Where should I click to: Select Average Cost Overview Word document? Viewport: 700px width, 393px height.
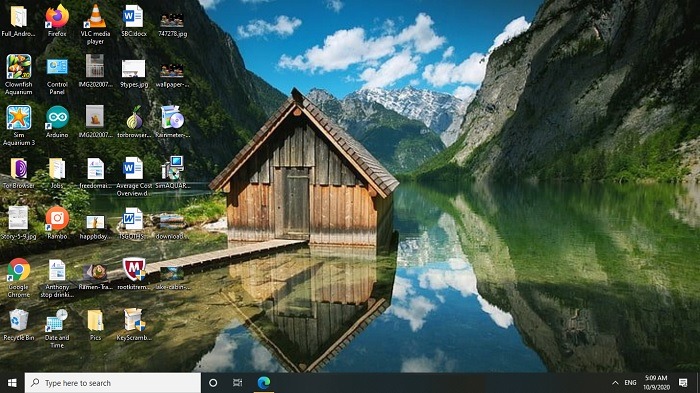[133, 176]
